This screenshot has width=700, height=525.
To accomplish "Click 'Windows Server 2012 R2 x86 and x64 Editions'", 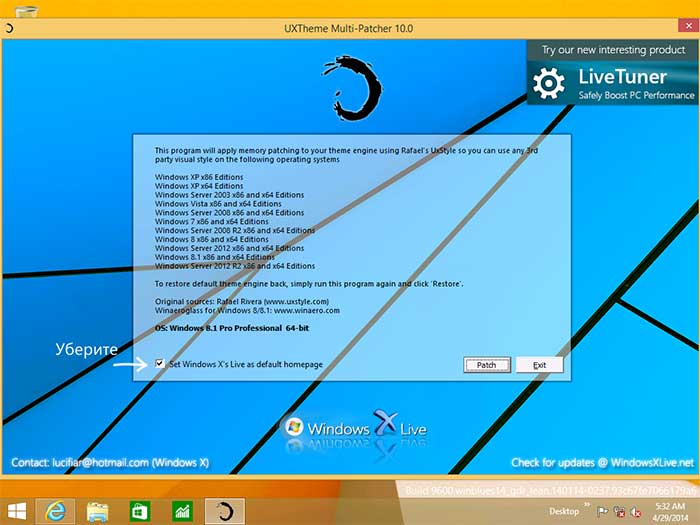I will click(x=235, y=266).
